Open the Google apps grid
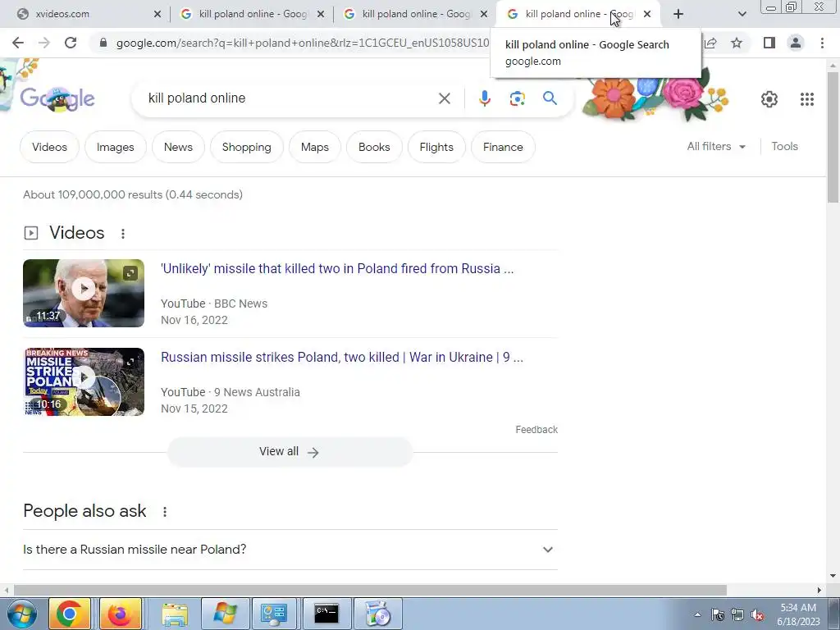The image size is (840, 630). point(807,99)
